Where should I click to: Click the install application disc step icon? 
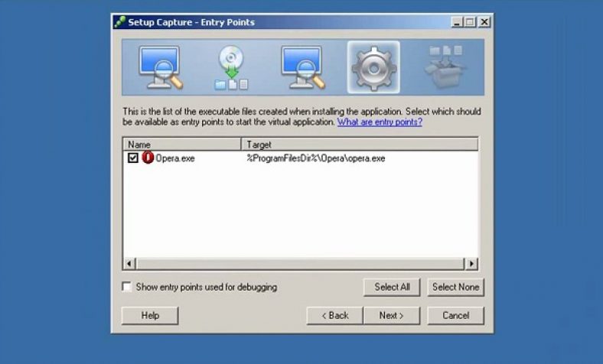(x=231, y=67)
